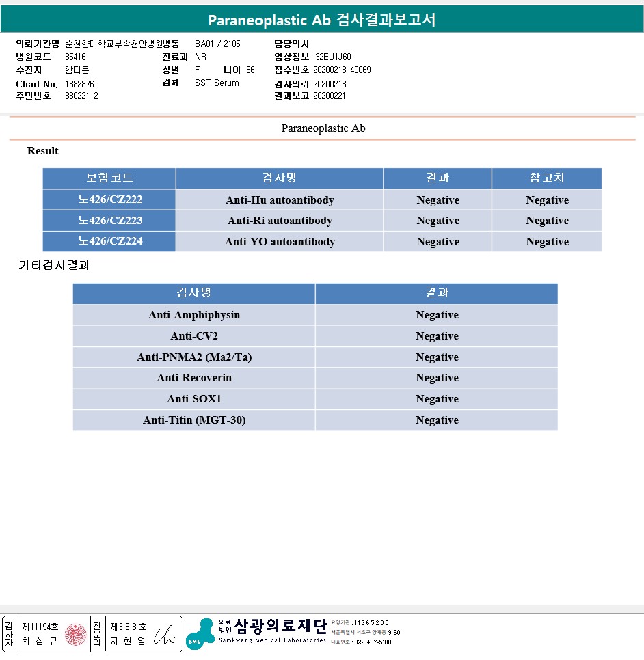Select insurance code 노426/CZ224
The width and height of the screenshot is (644, 660).
pyautogui.click(x=110, y=240)
